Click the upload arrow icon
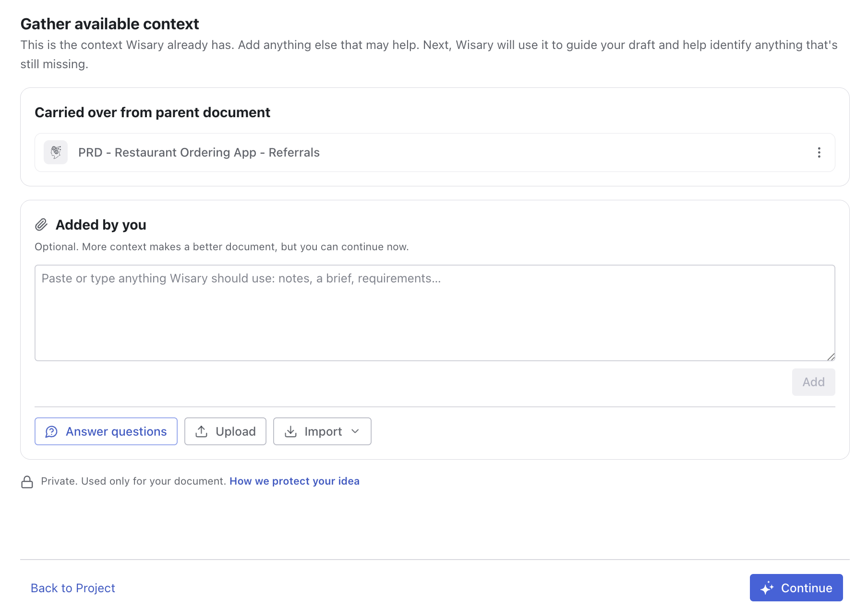868x610 pixels. click(x=202, y=431)
